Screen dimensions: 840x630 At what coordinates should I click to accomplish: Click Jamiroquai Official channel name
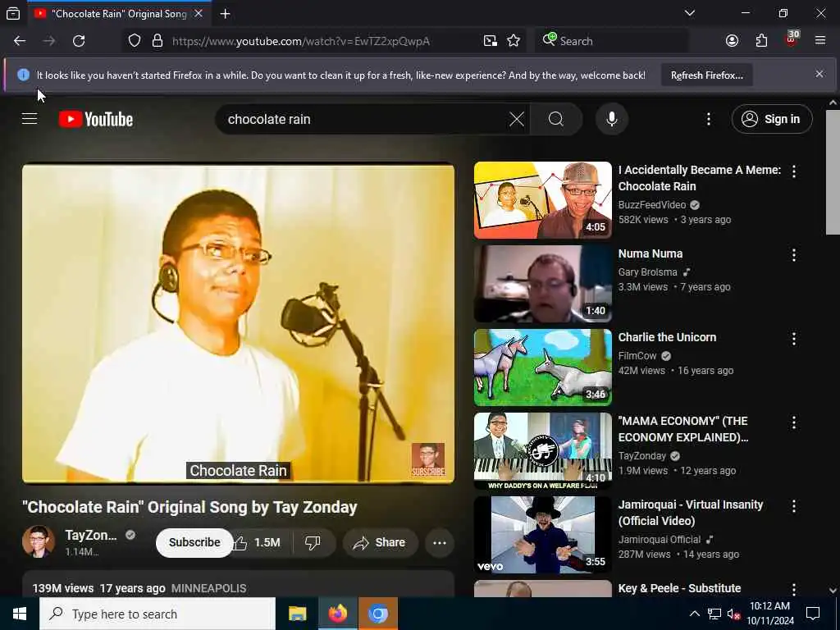(660, 540)
